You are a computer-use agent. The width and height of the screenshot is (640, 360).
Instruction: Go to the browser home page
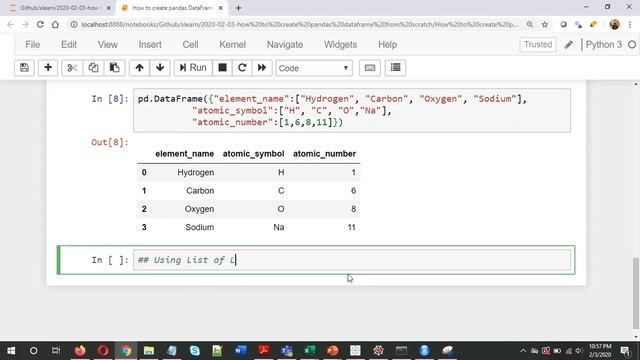pyautogui.click(x=55, y=24)
